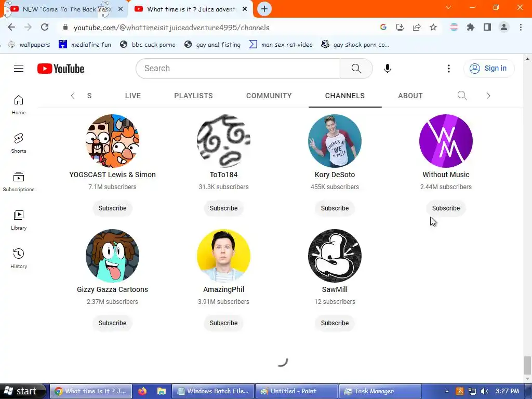This screenshot has width=532, height=399.
Task: Open Without Music channel avatar
Action: [x=446, y=141]
